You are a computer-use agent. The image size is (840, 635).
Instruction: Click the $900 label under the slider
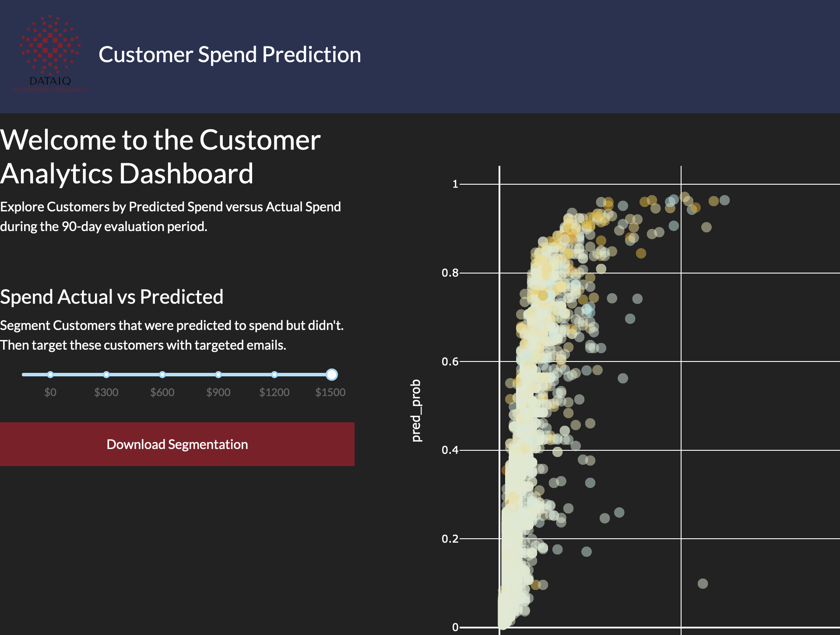(x=218, y=392)
